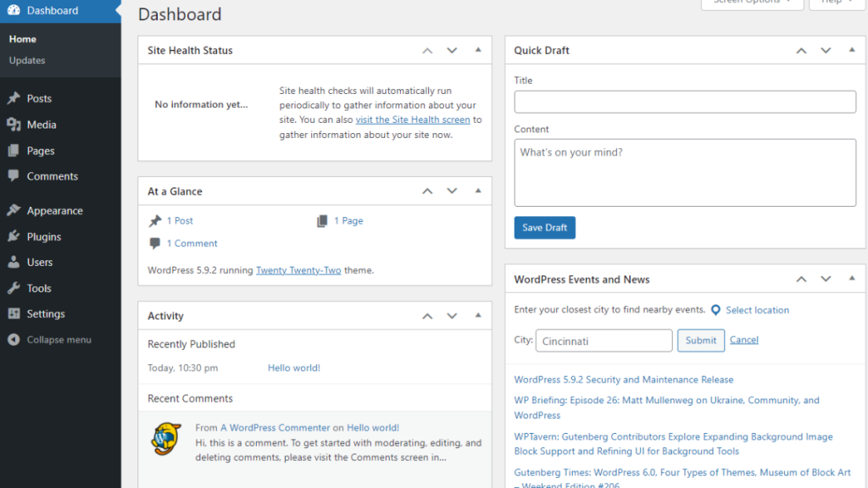Collapse the Site Health Status widget

[478, 50]
